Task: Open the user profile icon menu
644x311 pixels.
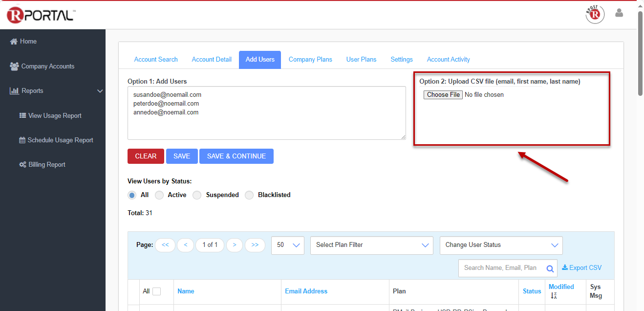Action: tap(619, 13)
